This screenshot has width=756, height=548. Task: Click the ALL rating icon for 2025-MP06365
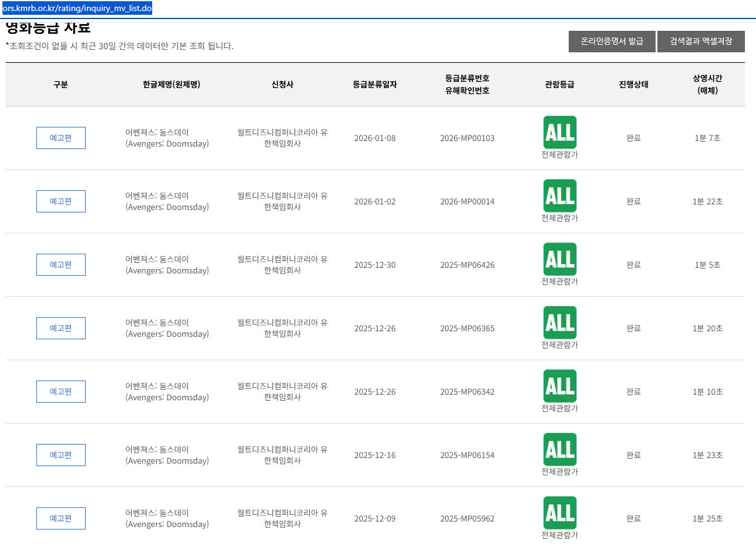(x=559, y=322)
